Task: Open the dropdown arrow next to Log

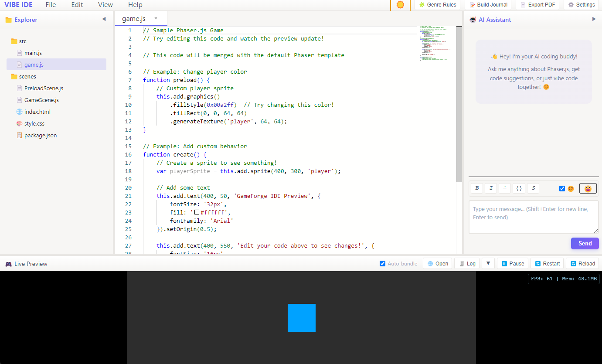Action: 488,263
